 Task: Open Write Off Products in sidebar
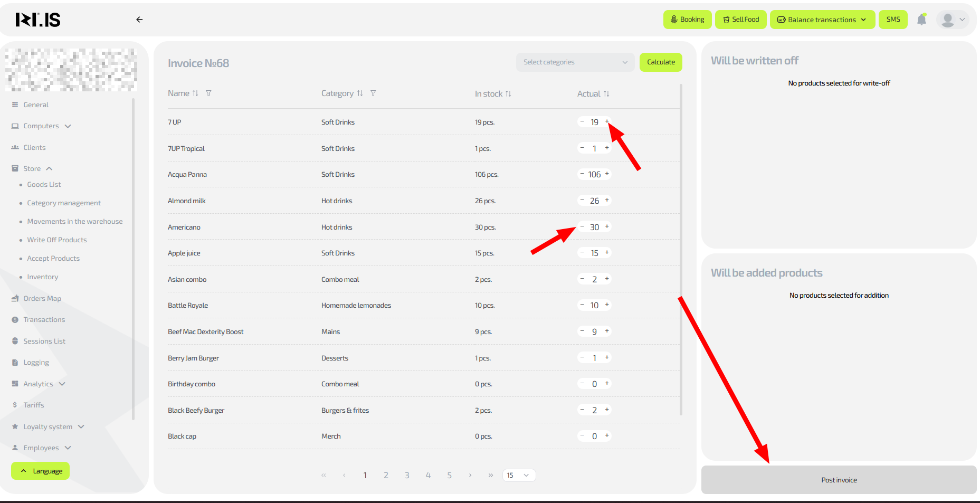[57, 240]
